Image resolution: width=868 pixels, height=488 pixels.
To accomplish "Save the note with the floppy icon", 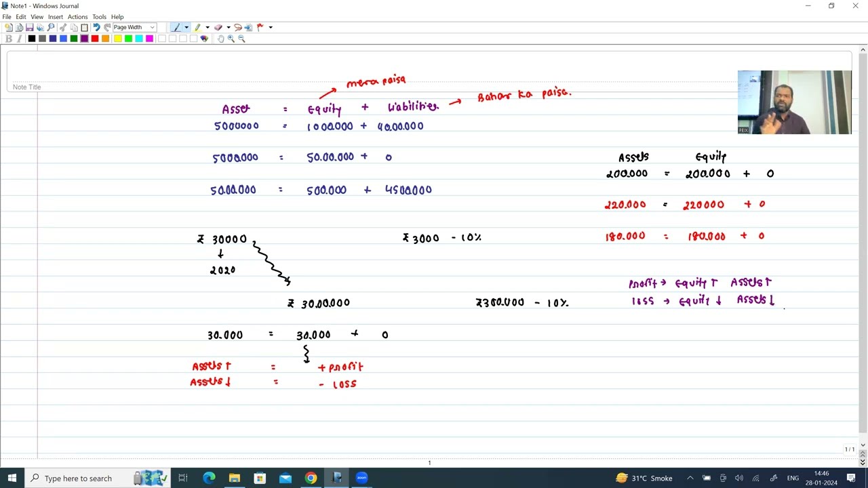I will tap(30, 27).
